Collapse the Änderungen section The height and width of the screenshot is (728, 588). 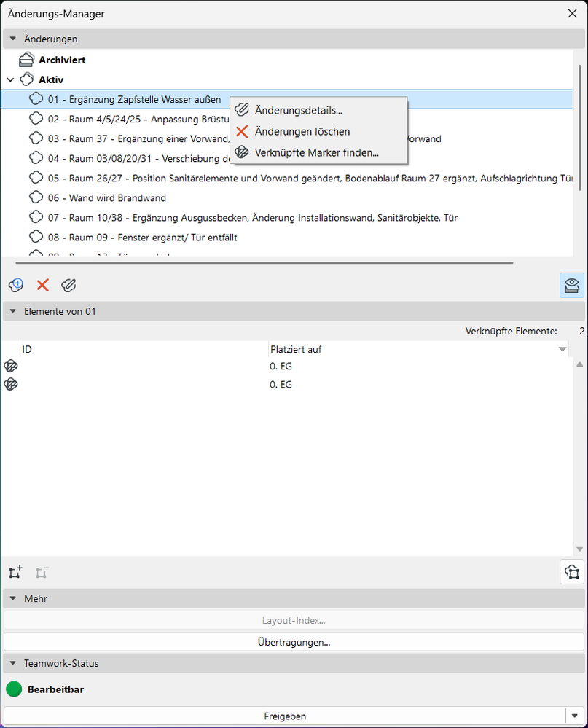click(13, 39)
